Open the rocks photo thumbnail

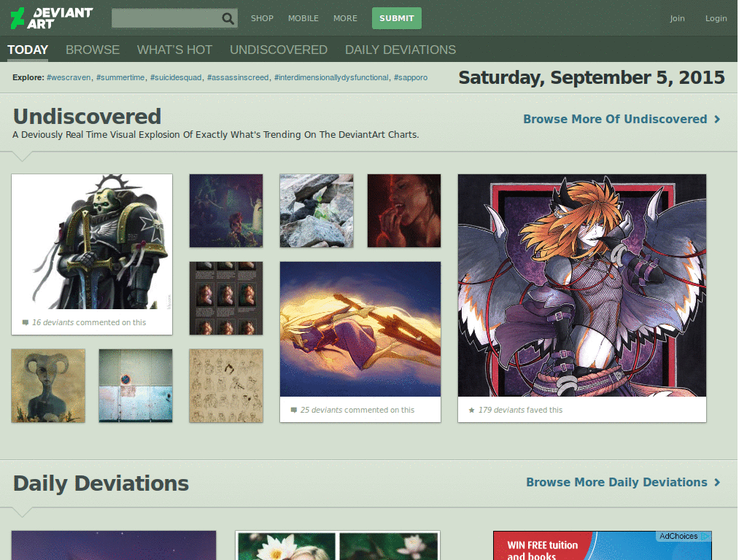pyautogui.click(x=317, y=211)
